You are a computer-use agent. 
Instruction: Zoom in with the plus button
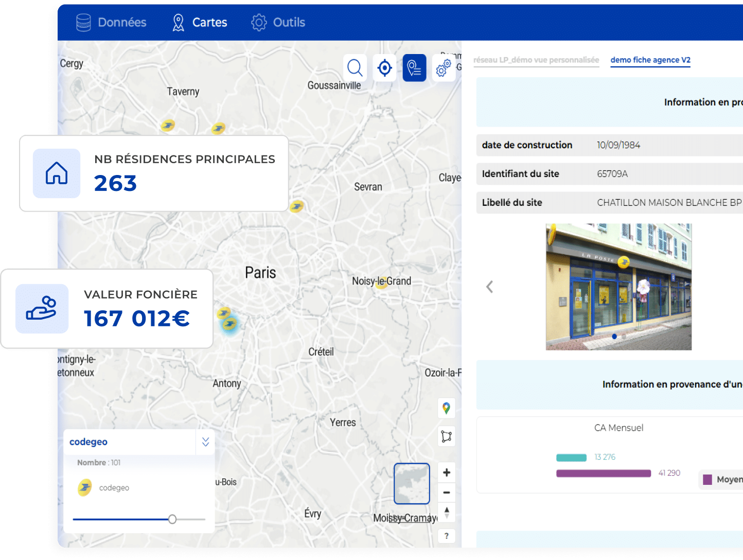[446, 471]
